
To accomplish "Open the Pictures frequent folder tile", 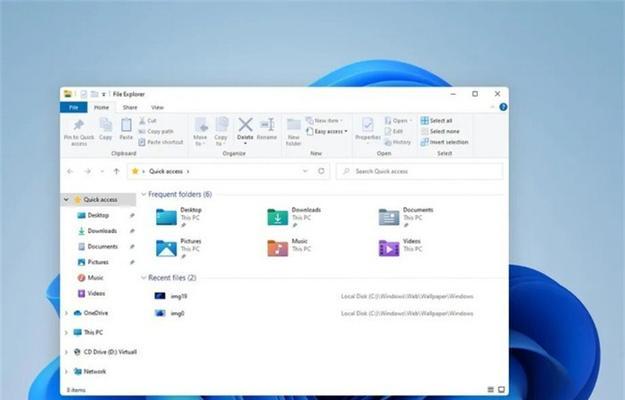I will [x=179, y=248].
